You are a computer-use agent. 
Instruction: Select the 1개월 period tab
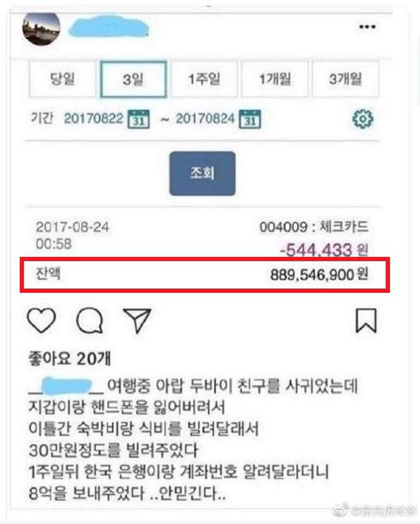click(x=275, y=79)
